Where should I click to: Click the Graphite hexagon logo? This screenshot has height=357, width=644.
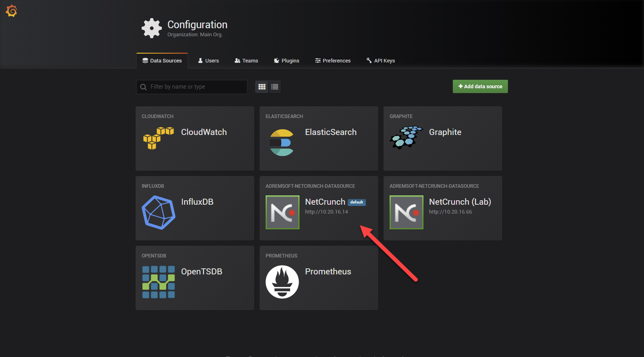(406, 137)
